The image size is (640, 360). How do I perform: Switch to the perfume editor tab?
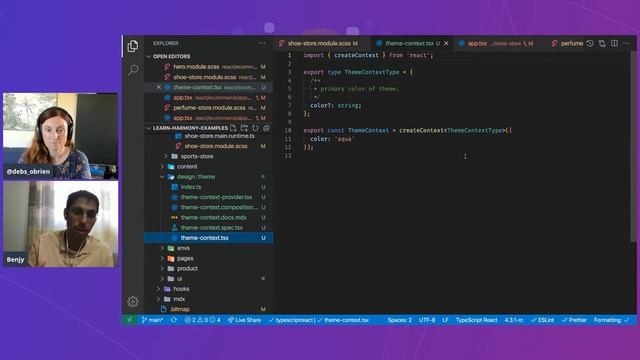tap(567, 43)
